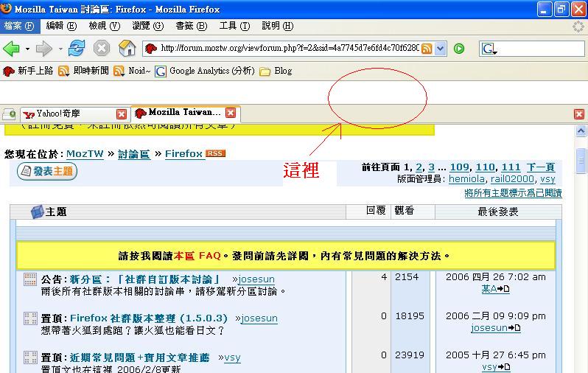Open the 即時新聞 feed bookmark
This screenshot has width=588, height=373.
point(83,71)
